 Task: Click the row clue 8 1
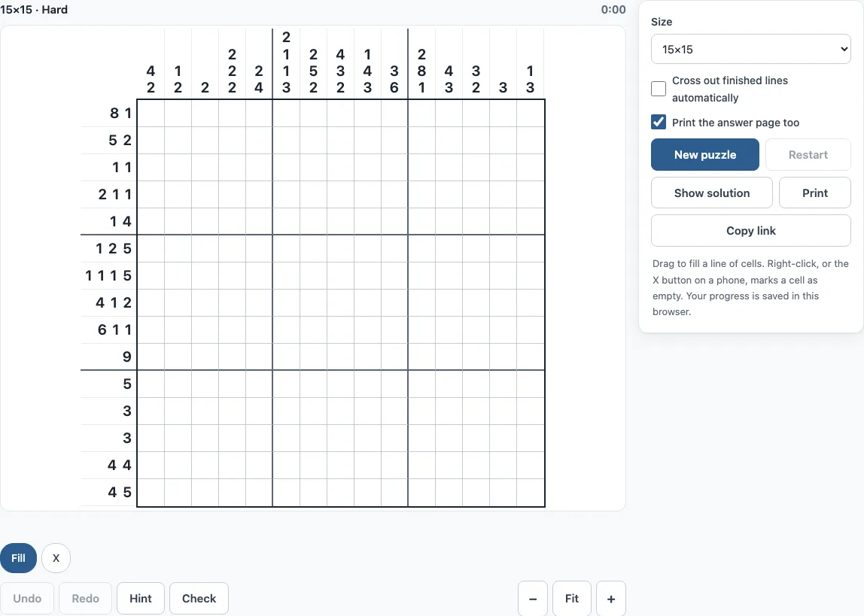pos(120,113)
